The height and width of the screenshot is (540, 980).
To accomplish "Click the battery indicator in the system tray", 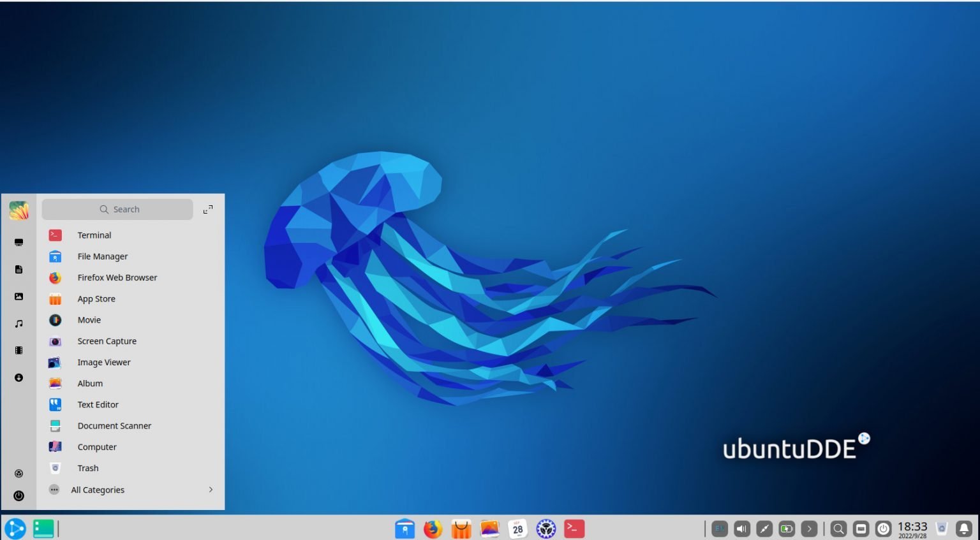I will 787,529.
